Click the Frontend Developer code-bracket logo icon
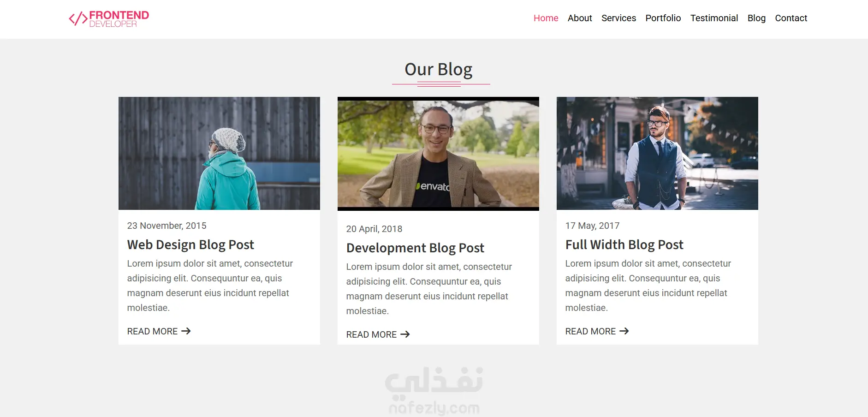868x417 pixels. point(78,18)
